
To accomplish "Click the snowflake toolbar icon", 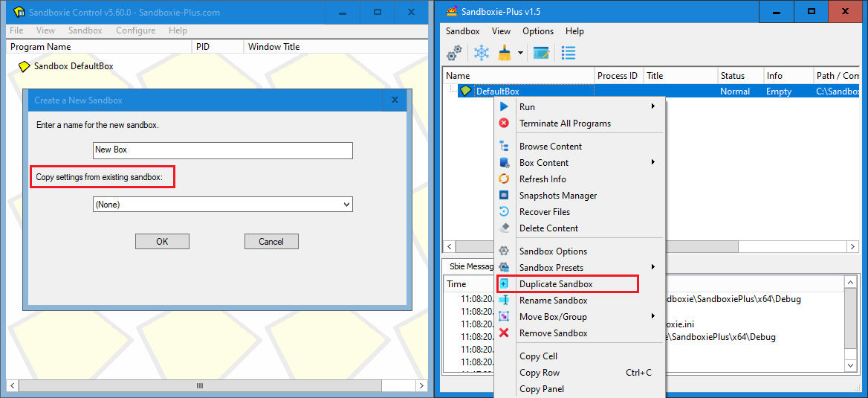I will click(481, 53).
